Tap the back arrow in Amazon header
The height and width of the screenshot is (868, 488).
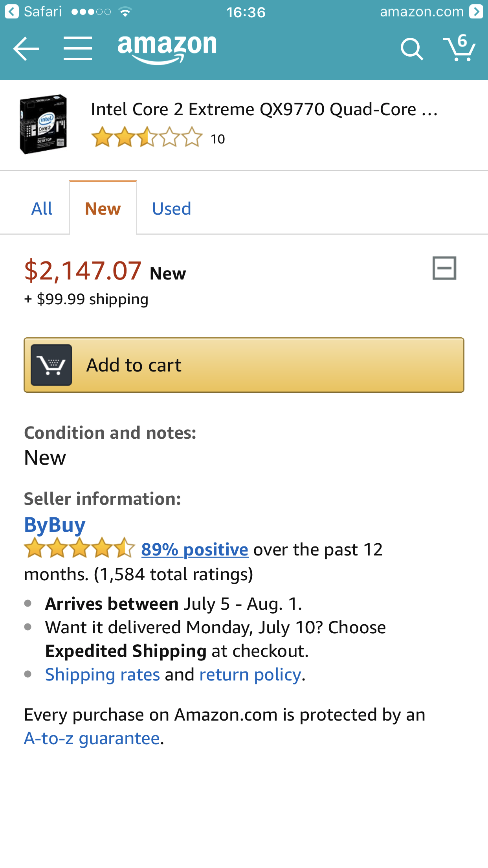click(26, 49)
